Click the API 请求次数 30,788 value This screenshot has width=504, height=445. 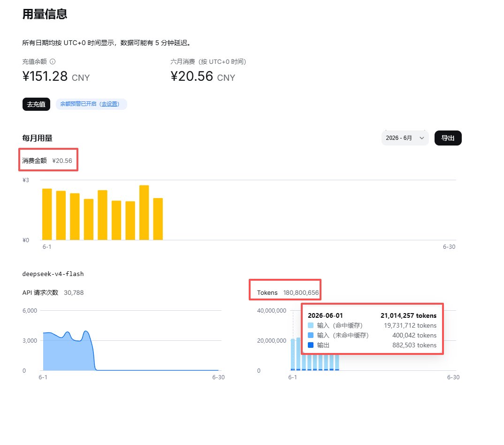click(74, 292)
